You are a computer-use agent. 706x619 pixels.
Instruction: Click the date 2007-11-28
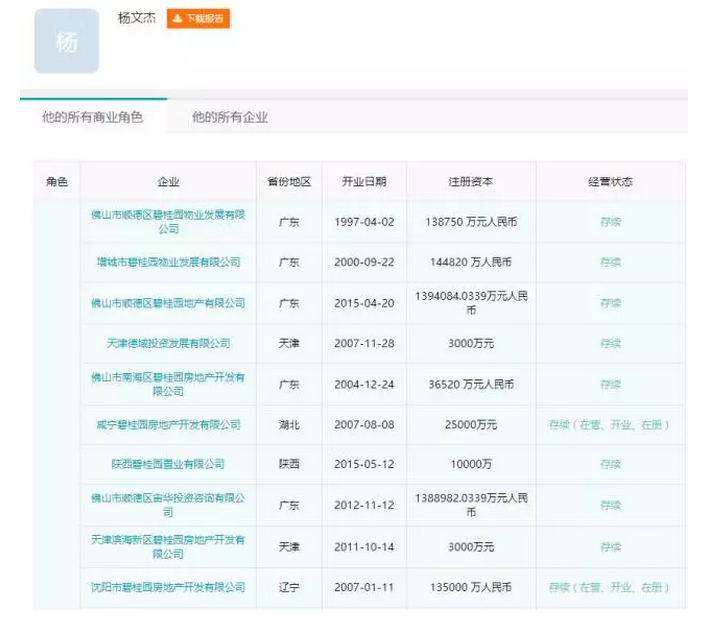(364, 343)
